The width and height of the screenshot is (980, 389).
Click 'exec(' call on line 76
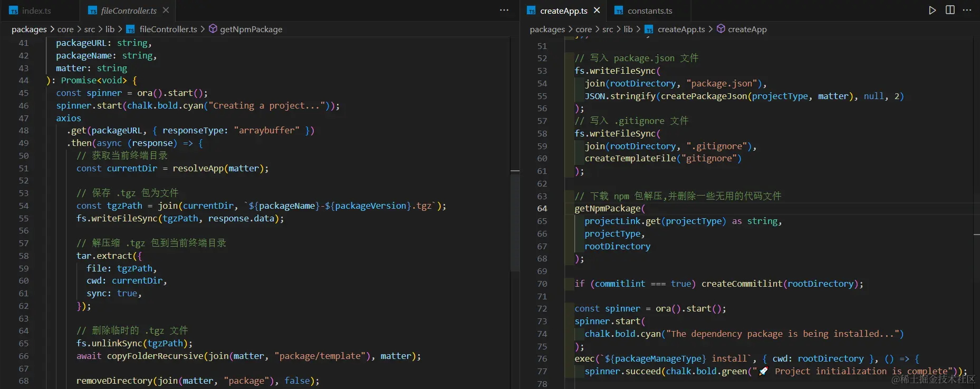587,359
